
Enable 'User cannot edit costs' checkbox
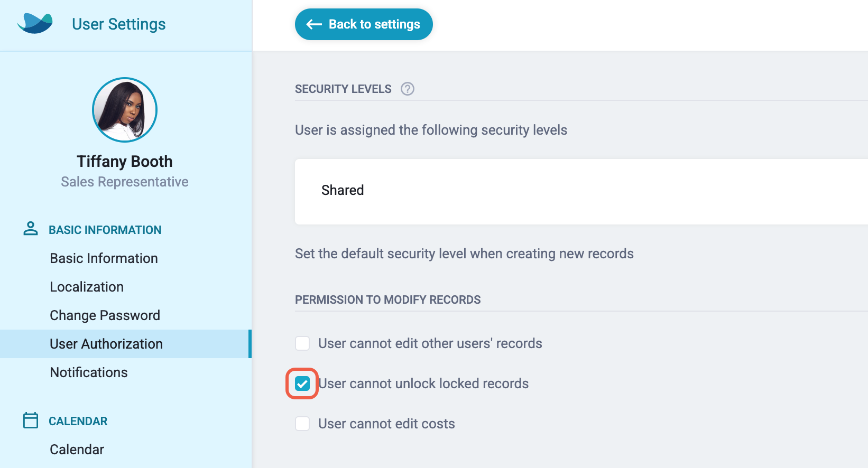(302, 424)
